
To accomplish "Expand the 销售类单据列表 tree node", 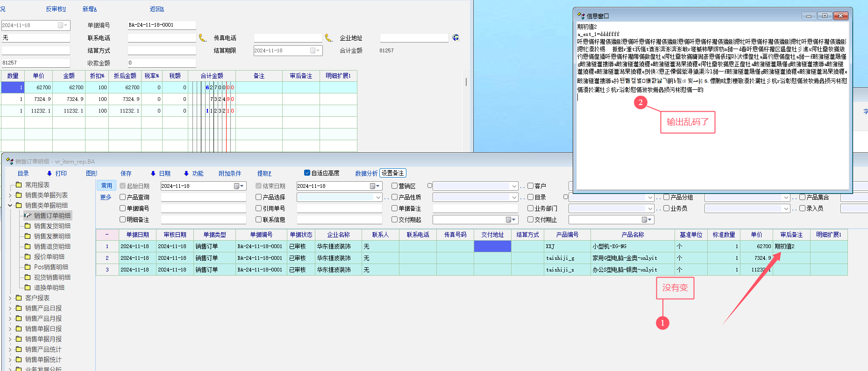I will click(10, 195).
